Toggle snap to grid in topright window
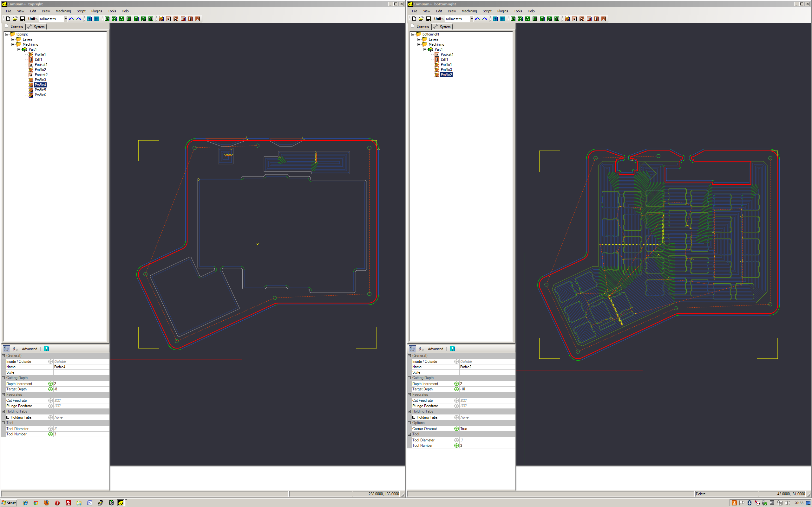812x507 pixels. pos(89,19)
